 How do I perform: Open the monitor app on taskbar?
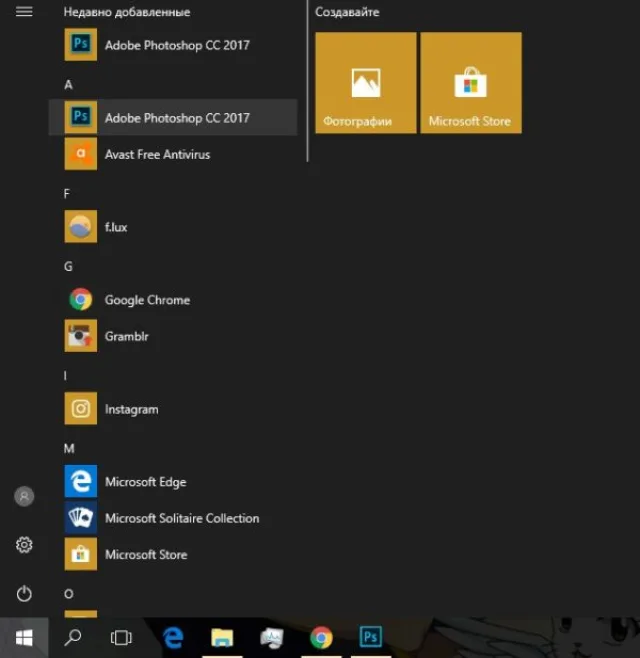(272, 638)
